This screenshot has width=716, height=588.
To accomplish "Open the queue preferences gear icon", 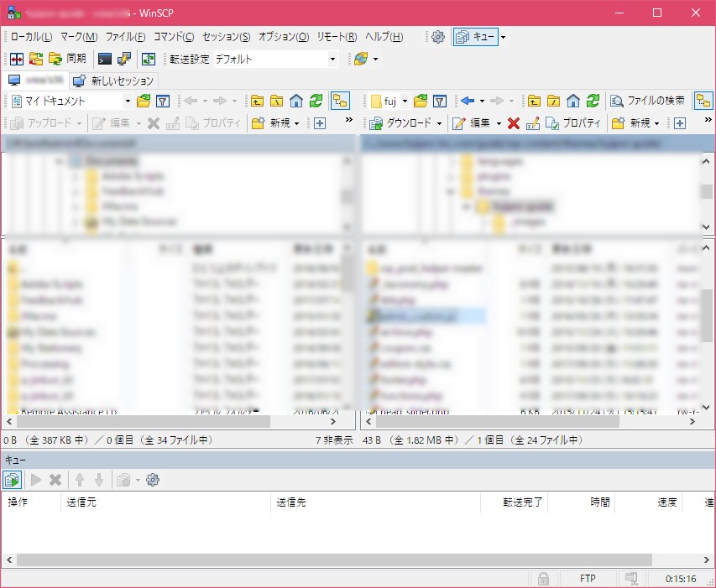I will coord(153,480).
